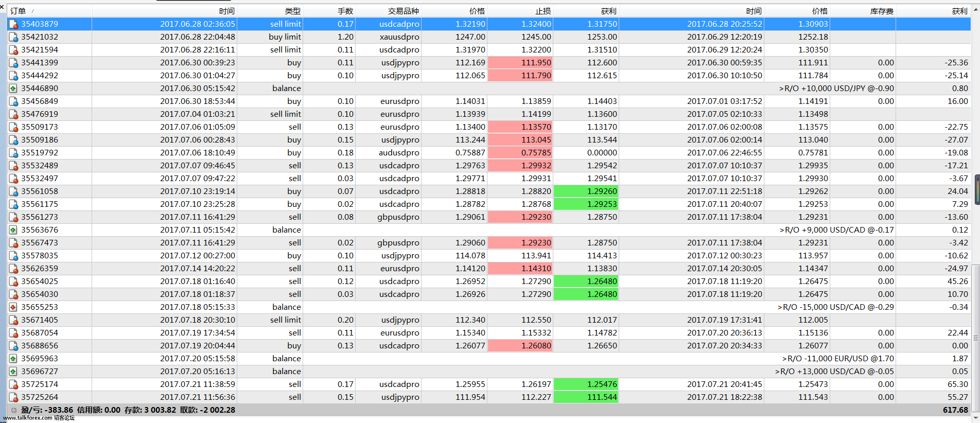Click the order icon for 35671405
980x423 pixels.
[x=13, y=320]
